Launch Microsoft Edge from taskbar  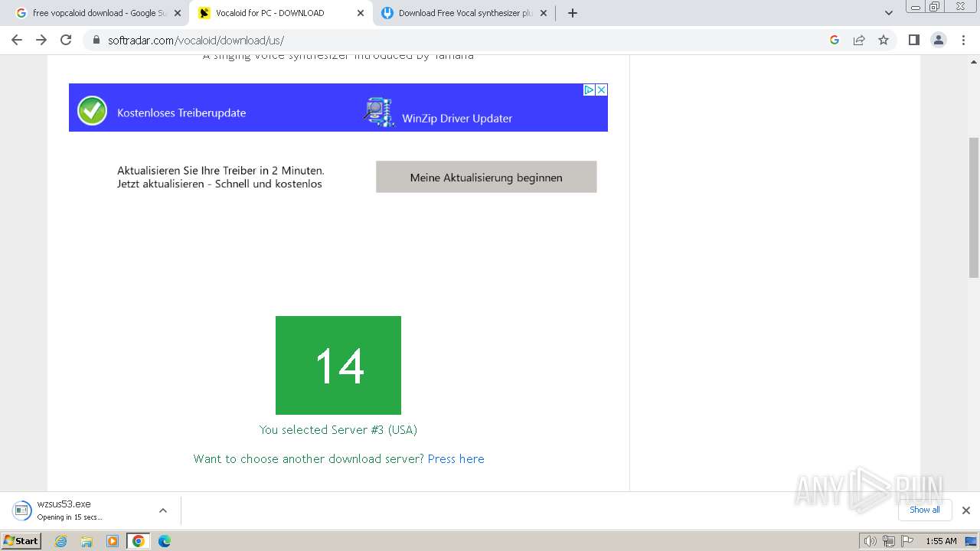(165, 541)
